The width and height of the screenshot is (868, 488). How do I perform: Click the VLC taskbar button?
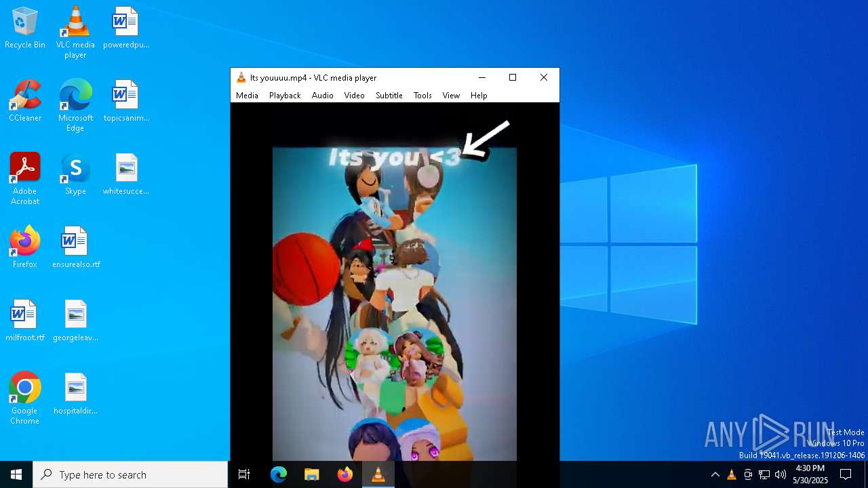click(x=378, y=474)
